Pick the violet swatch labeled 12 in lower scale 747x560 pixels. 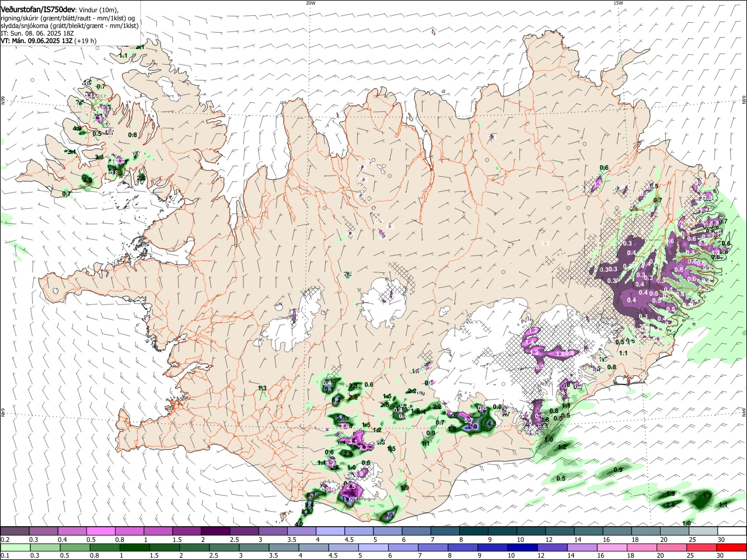(552, 547)
